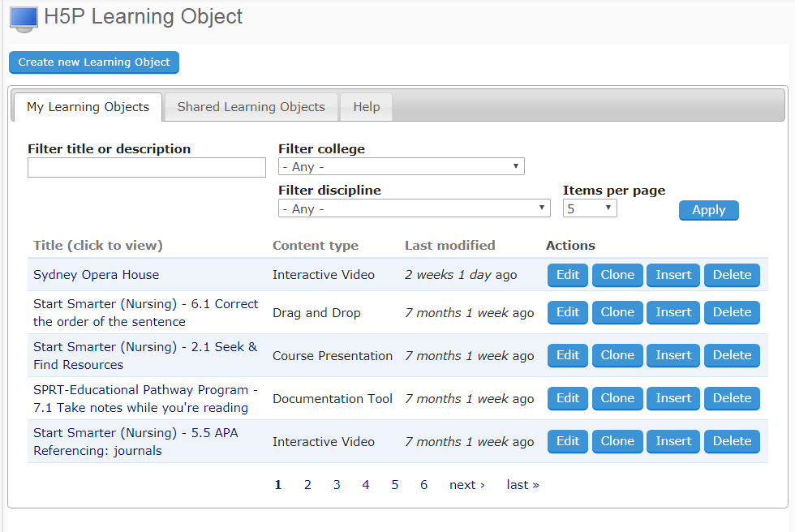The width and height of the screenshot is (795, 532).
Task: Click the H5P monitor icon in header
Action: 24,18
